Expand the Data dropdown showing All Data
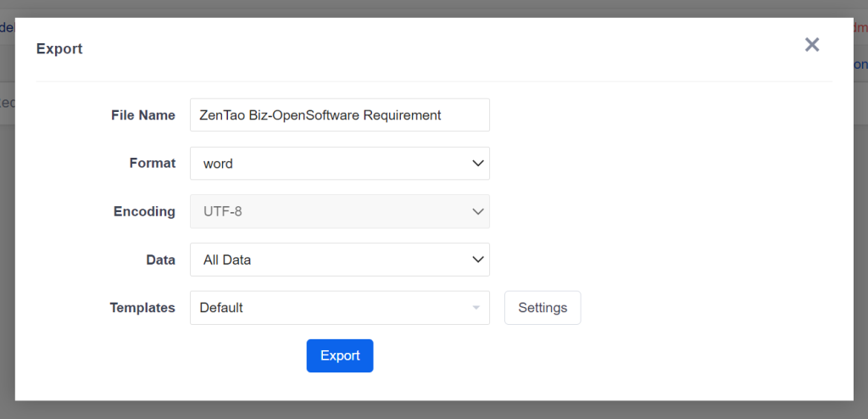The image size is (868, 419). tap(331, 260)
